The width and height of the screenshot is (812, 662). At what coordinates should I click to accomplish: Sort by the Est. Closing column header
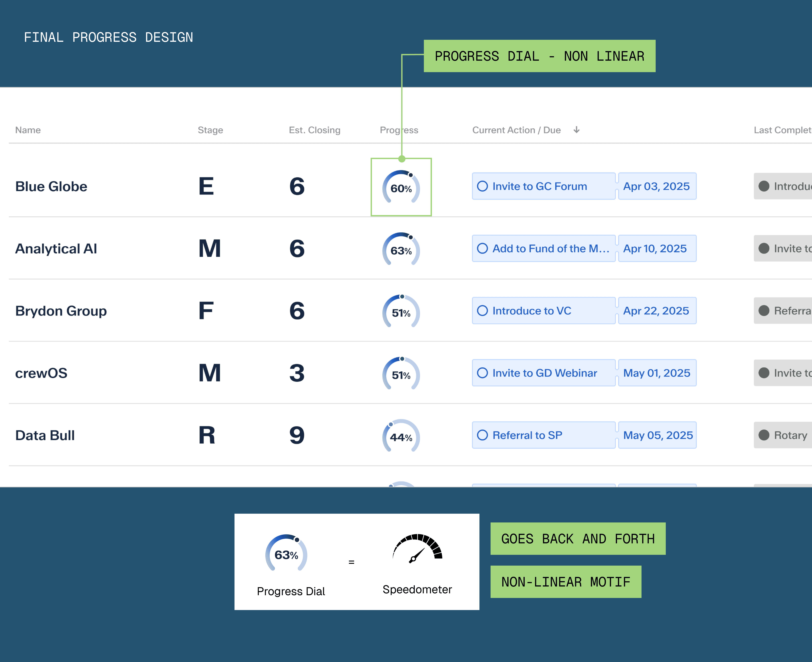pyautogui.click(x=314, y=130)
